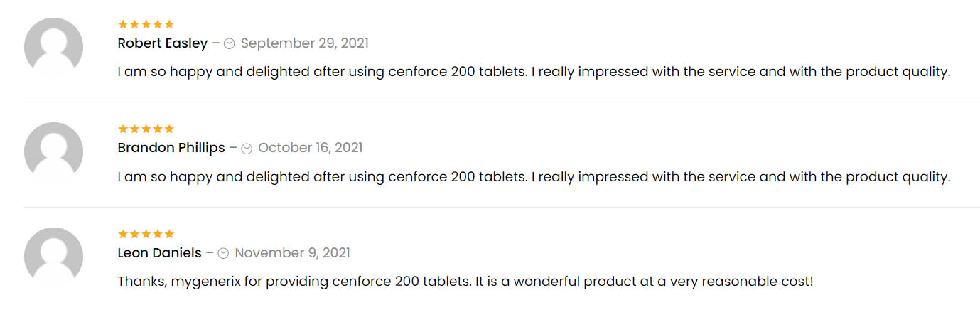Click the five-star rating above Leon Daniels

146,234
